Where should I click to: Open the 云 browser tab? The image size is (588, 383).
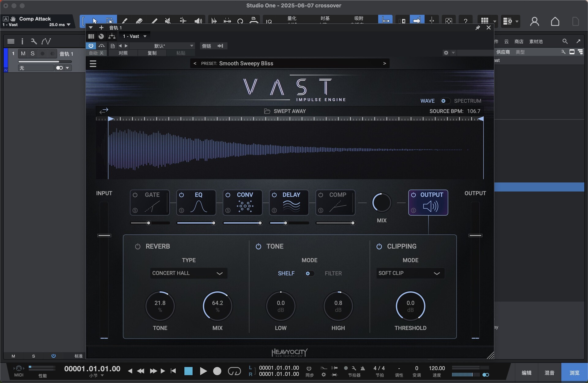507,41
